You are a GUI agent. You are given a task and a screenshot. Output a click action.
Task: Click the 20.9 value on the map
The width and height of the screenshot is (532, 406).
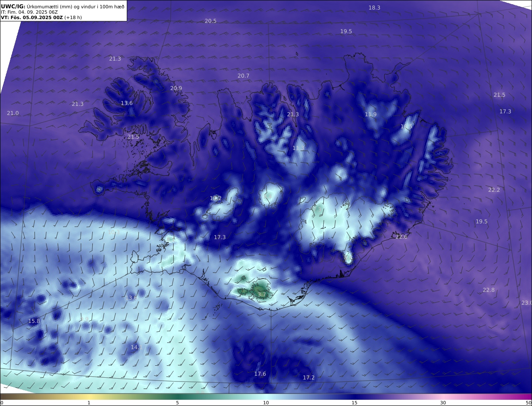[x=176, y=88]
